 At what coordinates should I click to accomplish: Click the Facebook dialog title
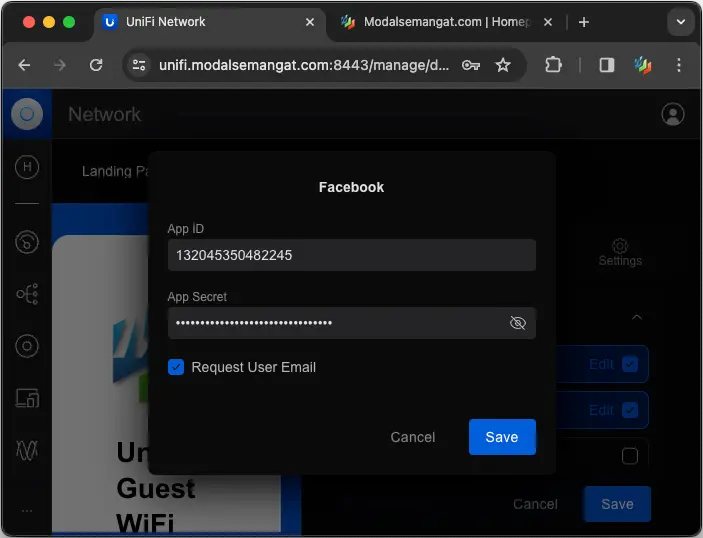tap(352, 187)
